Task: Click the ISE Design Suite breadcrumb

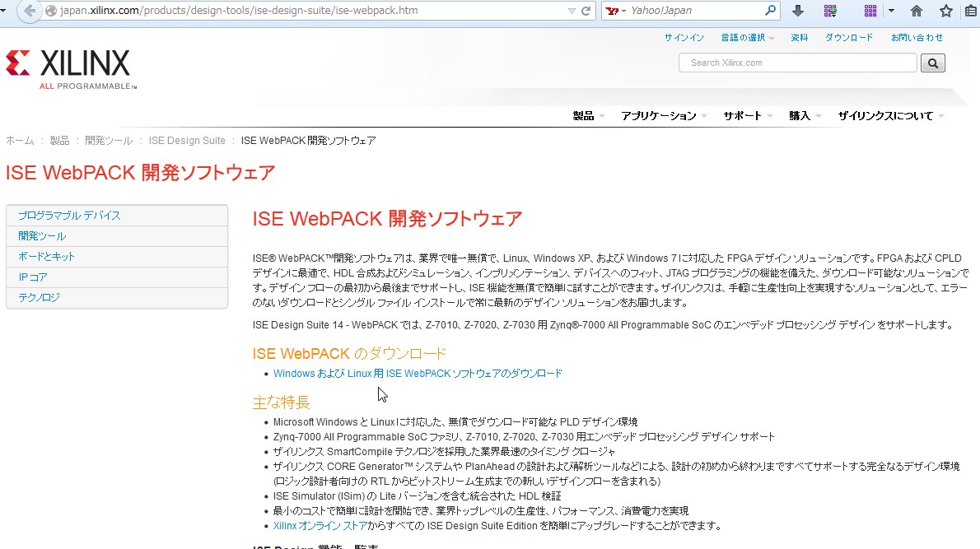Action: pyautogui.click(x=187, y=141)
